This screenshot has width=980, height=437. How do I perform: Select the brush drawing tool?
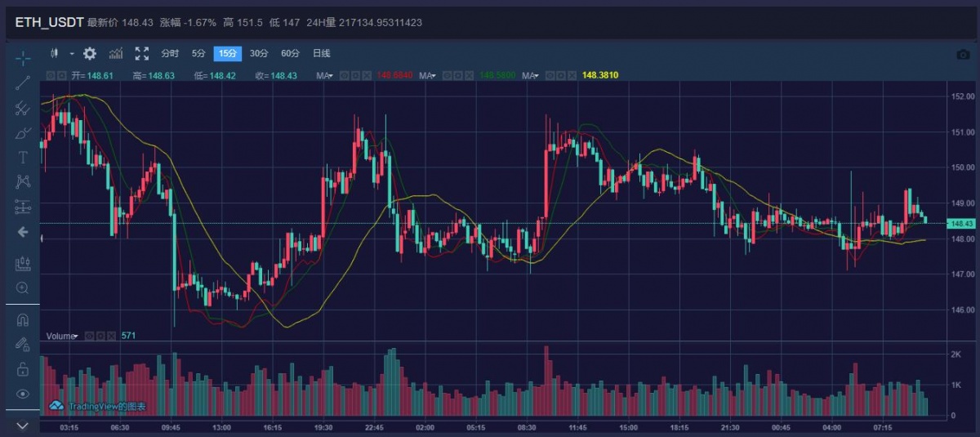(23, 132)
